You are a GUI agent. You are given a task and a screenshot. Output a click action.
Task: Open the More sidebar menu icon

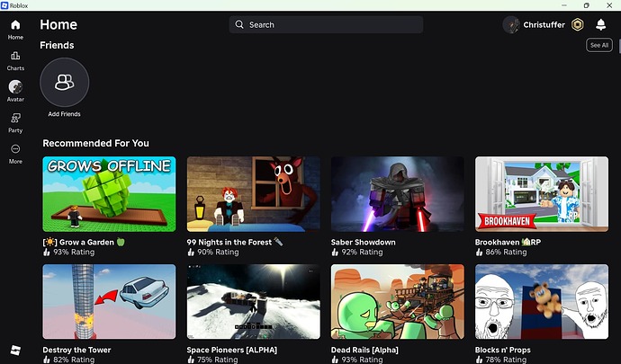[x=15, y=149]
